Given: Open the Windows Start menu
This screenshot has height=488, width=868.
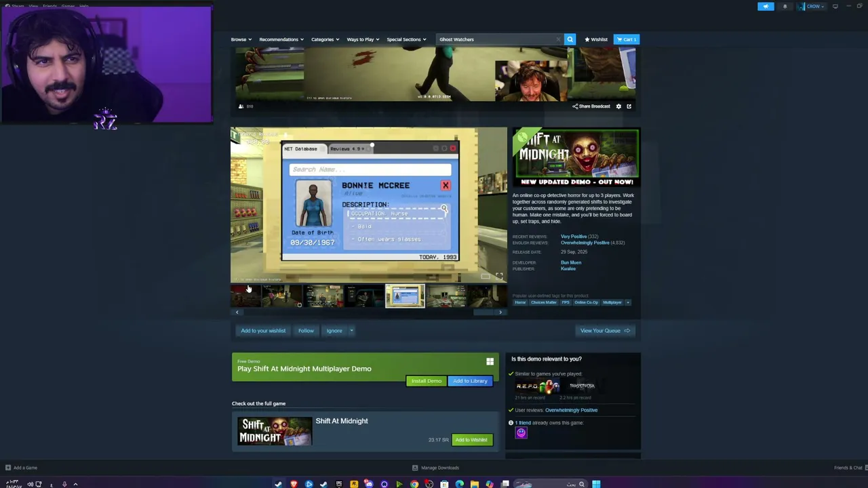Looking at the screenshot, I should (596, 484).
